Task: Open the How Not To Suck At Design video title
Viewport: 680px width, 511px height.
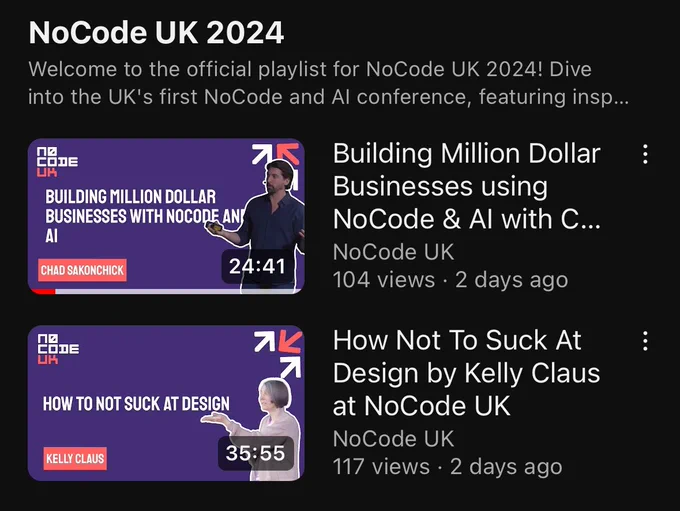Action: tap(466, 373)
